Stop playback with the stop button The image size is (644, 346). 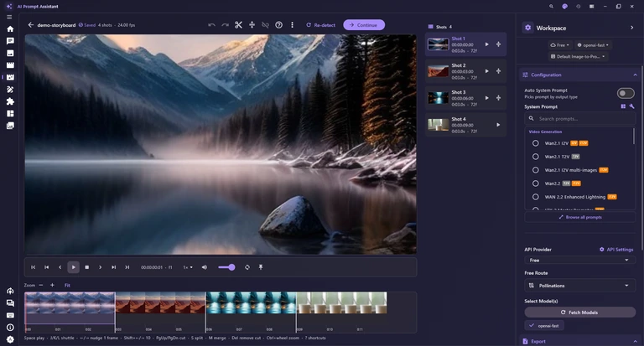pyautogui.click(x=87, y=267)
